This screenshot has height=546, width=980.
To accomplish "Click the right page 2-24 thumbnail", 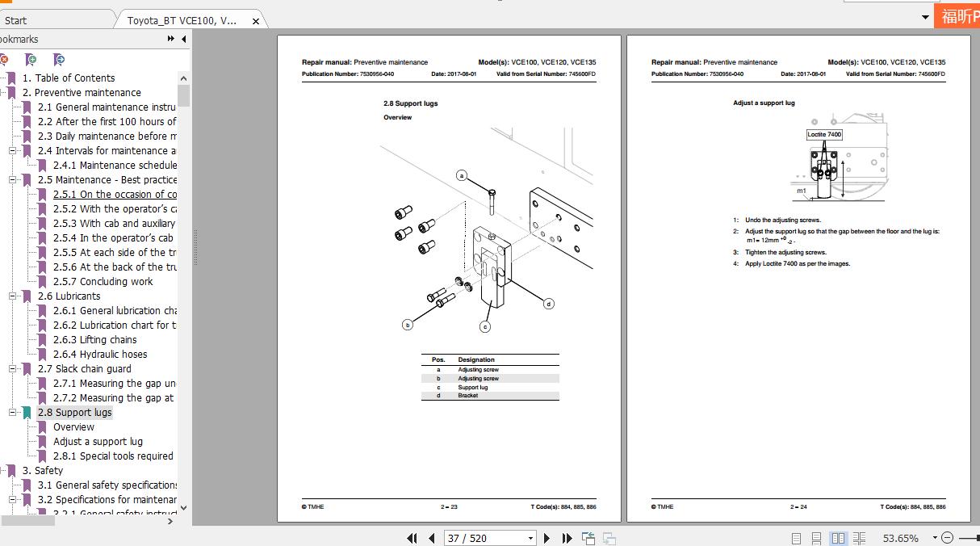I will [x=798, y=279].
